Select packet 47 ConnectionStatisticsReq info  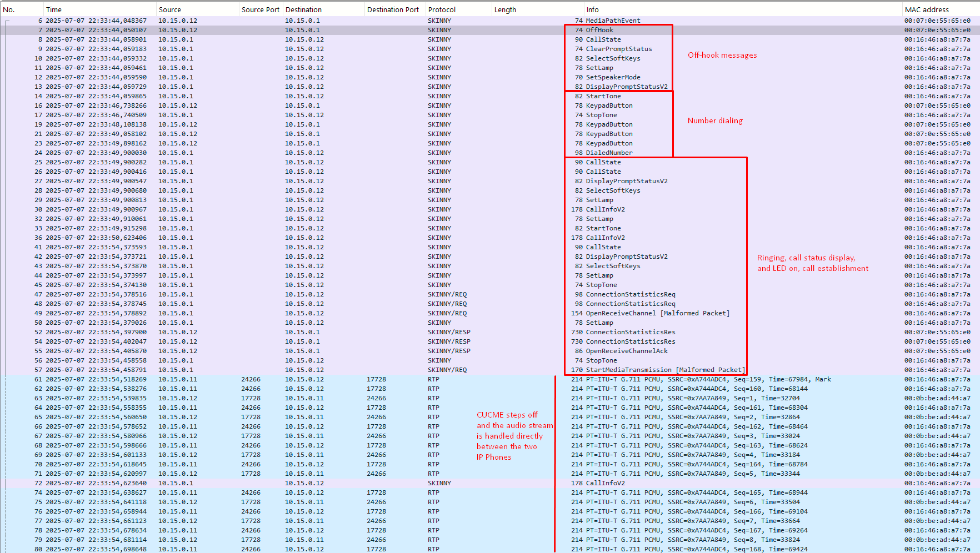(631, 294)
